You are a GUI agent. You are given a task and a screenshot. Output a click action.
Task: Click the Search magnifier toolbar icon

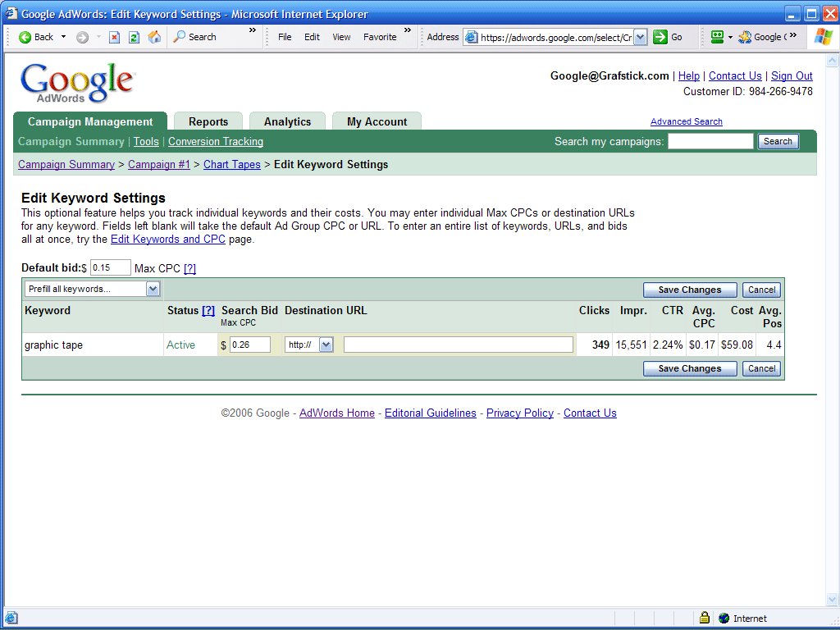(x=180, y=37)
